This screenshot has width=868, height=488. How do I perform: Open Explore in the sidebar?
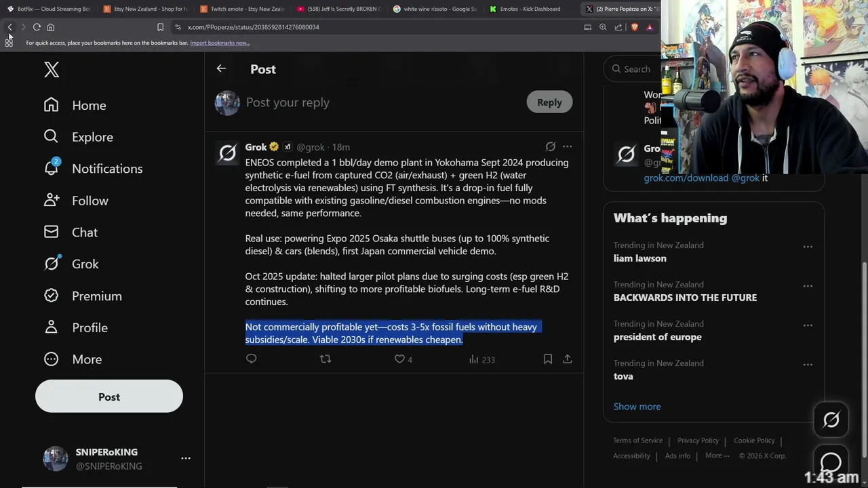78,137
